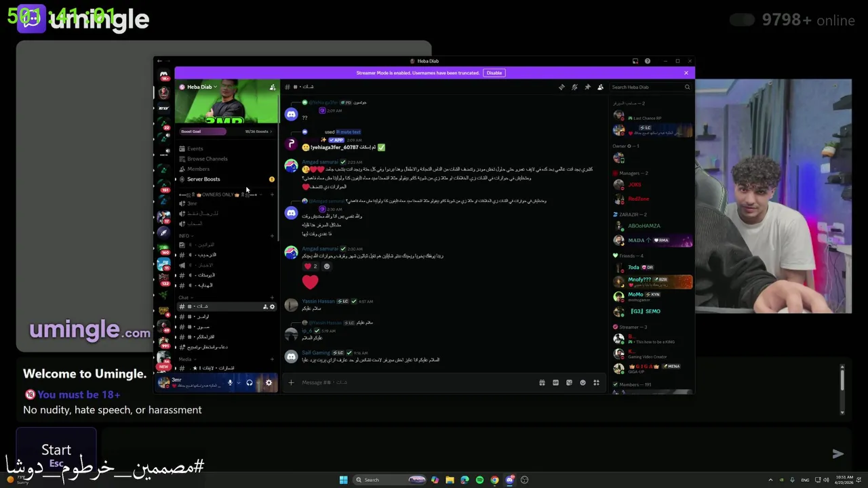
Task: Open User Settings gear
Action: (269, 383)
